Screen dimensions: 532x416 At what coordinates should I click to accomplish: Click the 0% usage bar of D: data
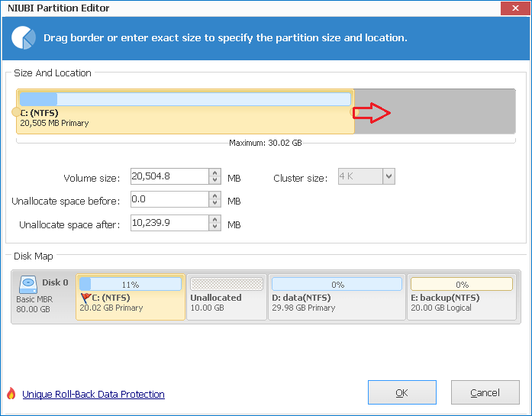coord(337,285)
